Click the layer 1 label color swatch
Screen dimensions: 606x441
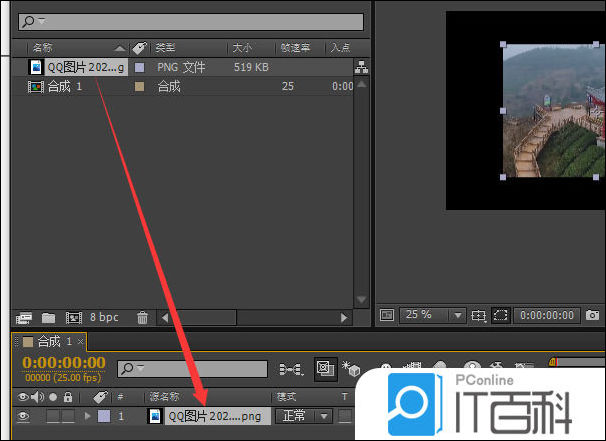104,416
